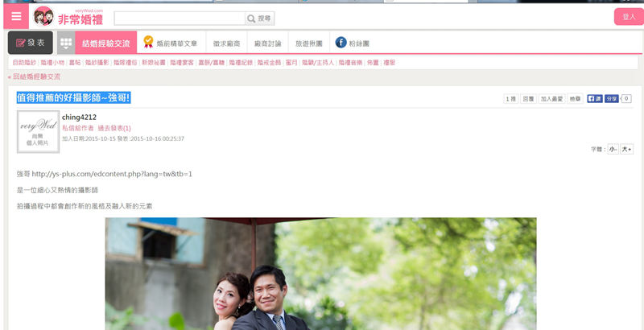Open the 婚嫁禮俗 category link

coord(126,63)
